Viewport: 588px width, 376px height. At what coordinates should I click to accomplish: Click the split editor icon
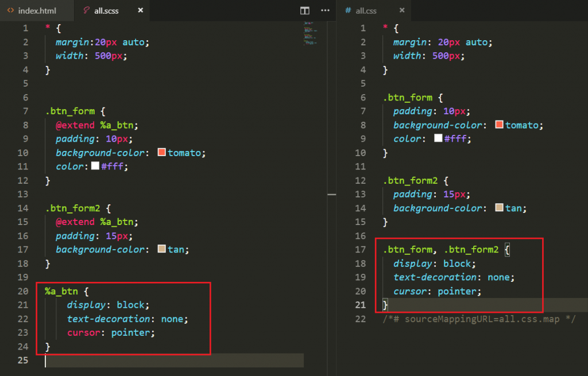click(x=305, y=10)
